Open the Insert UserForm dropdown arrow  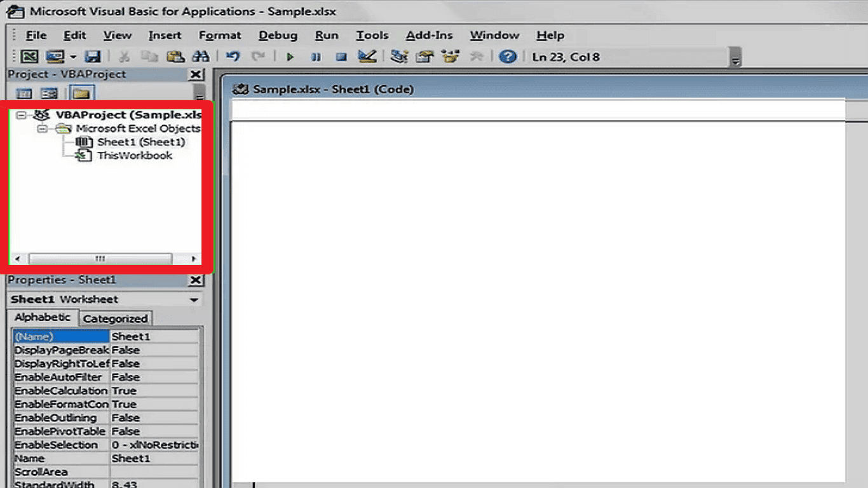tap(73, 57)
